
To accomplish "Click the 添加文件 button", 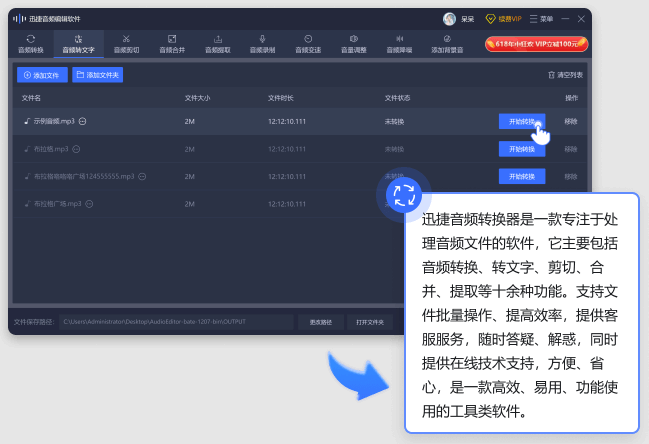I will [x=42, y=75].
